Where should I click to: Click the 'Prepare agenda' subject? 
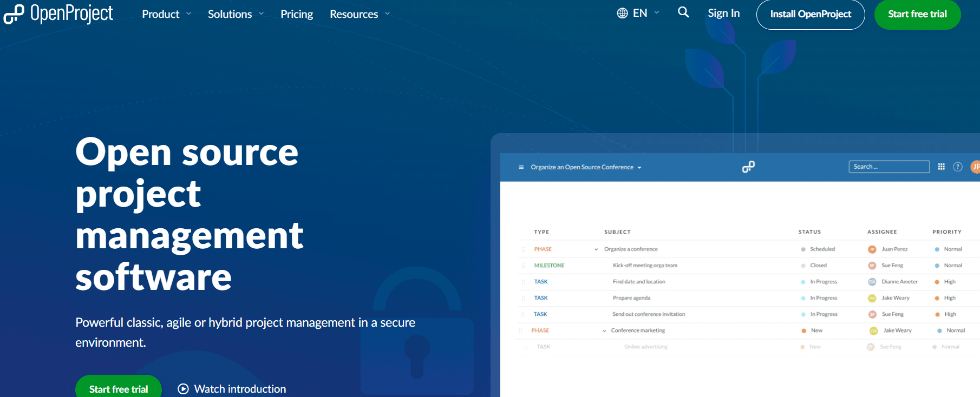pyautogui.click(x=631, y=298)
